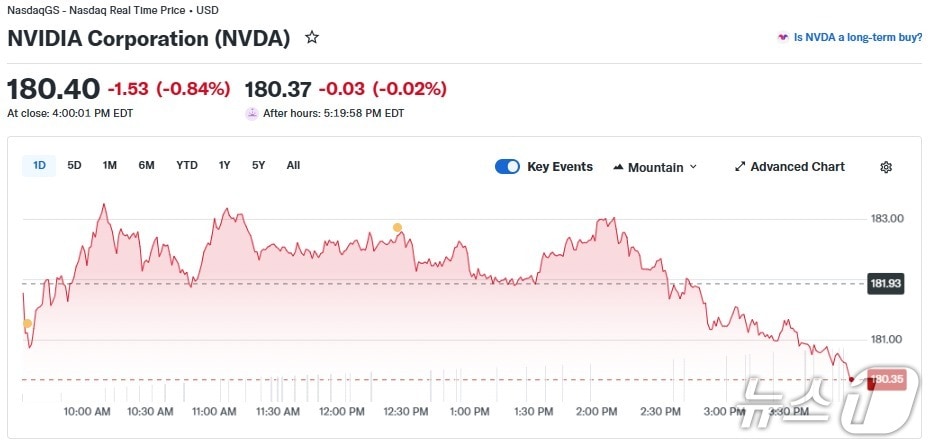Select the 1D time range tab
933x448 pixels.
click(x=40, y=165)
